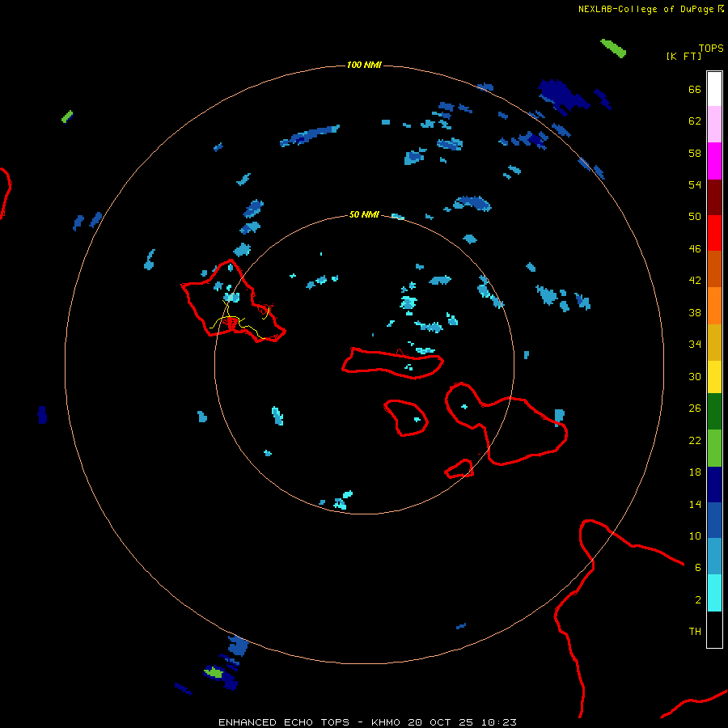Click the legend value 54
The width and height of the screenshot is (728, 728).
[x=695, y=184]
